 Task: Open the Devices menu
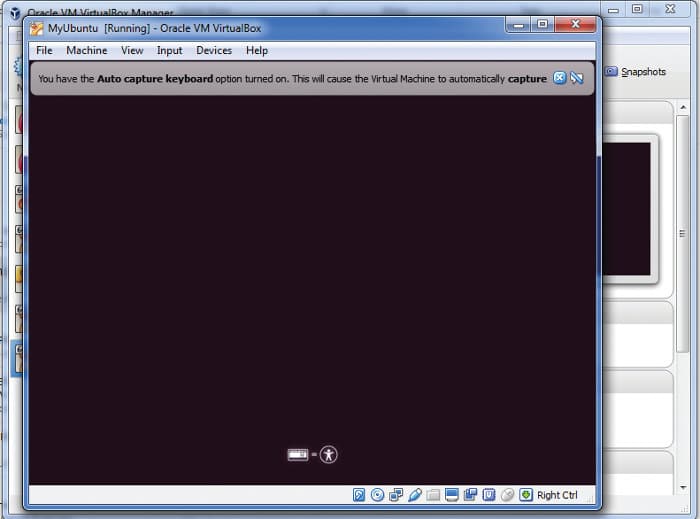(x=214, y=50)
